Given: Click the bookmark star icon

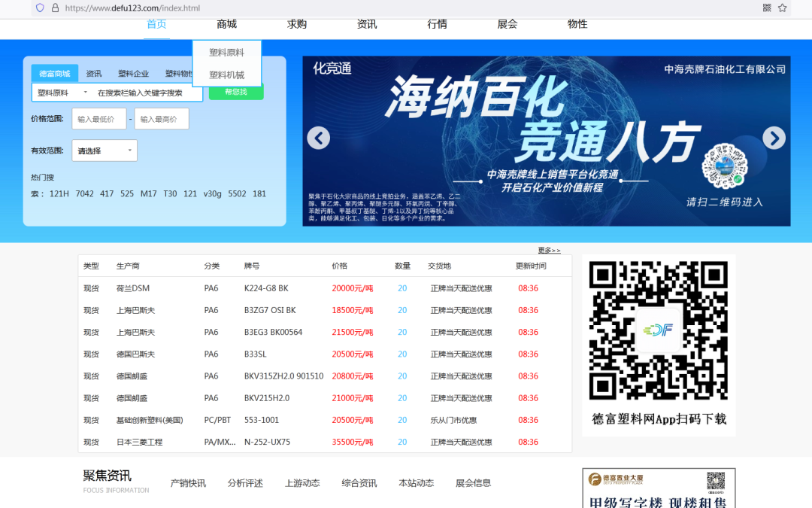Looking at the screenshot, I should [782, 8].
